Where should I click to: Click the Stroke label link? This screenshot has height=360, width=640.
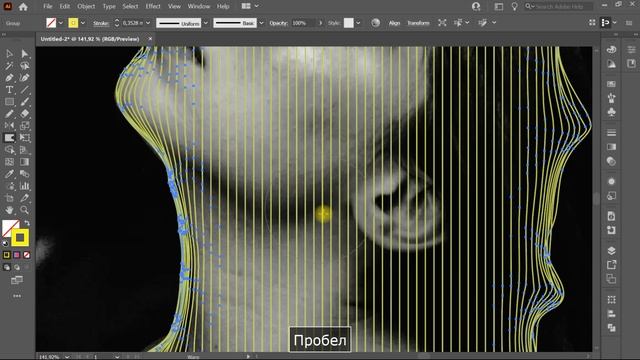(x=100, y=23)
